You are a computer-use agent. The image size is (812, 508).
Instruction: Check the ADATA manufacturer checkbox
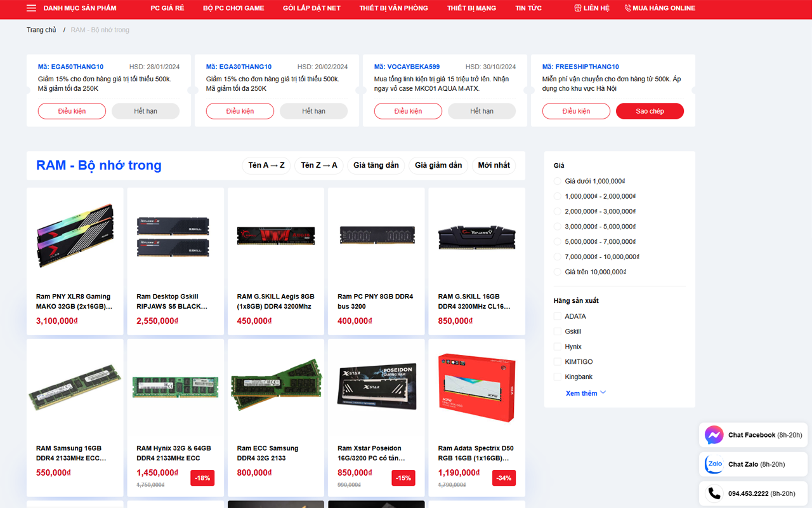click(558, 316)
